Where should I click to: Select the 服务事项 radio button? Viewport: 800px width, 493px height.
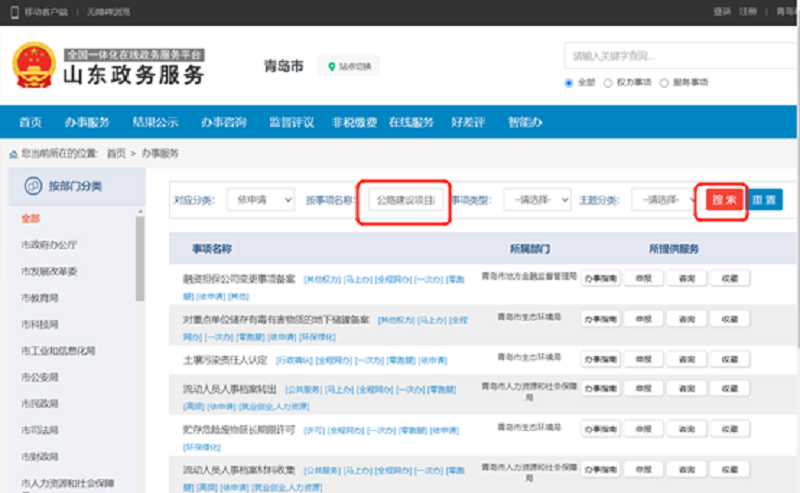[x=664, y=83]
